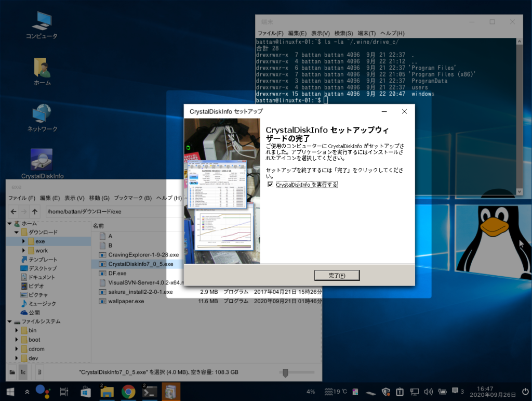The height and width of the screenshot is (401, 532).
Task: Uncheck 'CrystalDiskInfo を実行する' checkbox
Action: [x=270, y=184]
